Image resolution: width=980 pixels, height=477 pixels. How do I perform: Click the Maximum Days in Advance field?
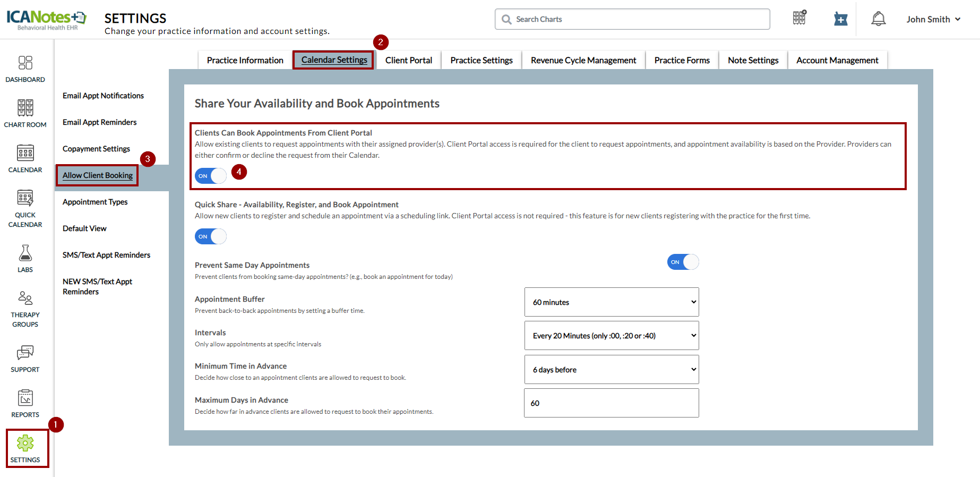click(x=612, y=403)
